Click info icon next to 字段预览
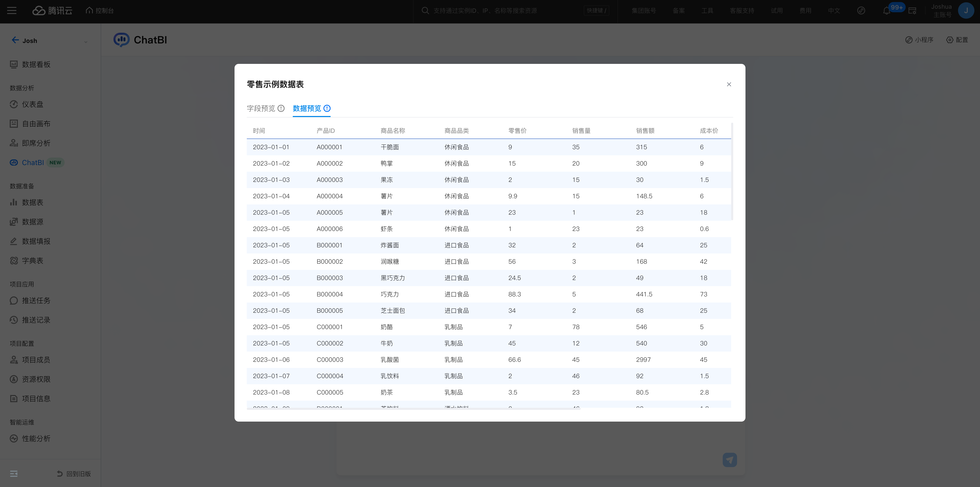980x487 pixels. click(x=281, y=108)
